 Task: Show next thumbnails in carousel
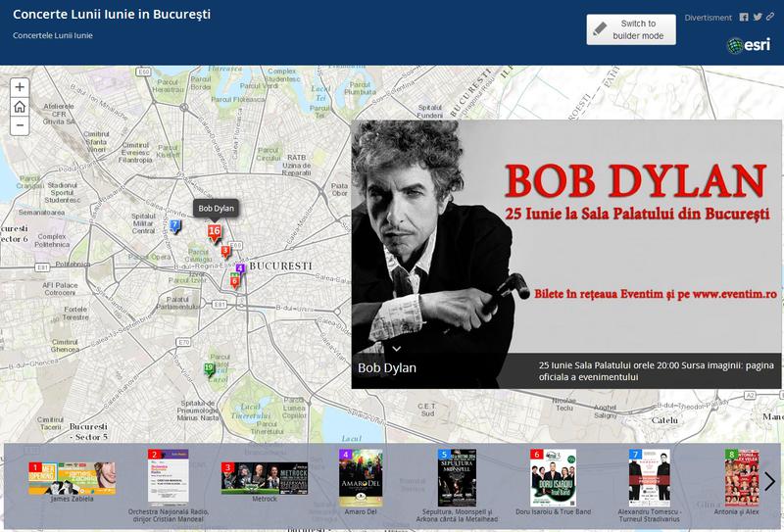tap(769, 481)
